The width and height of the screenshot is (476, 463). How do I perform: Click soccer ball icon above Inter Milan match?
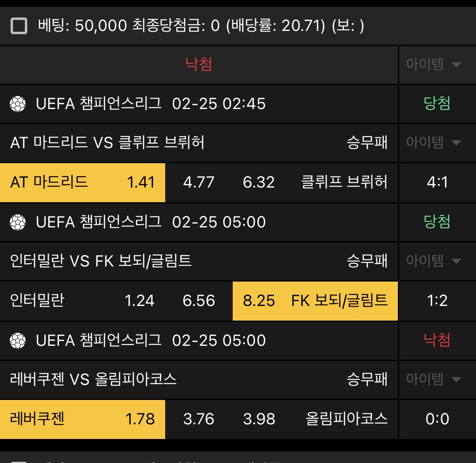[x=18, y=223]
